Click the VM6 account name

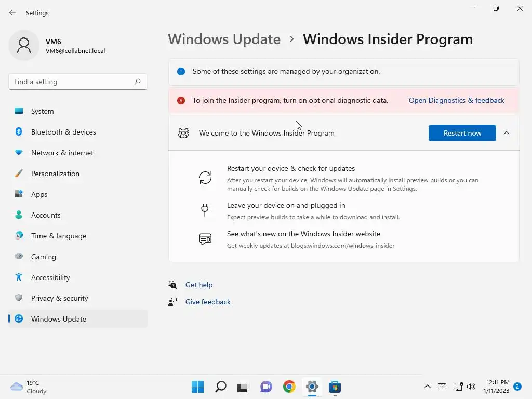point(54,42)
